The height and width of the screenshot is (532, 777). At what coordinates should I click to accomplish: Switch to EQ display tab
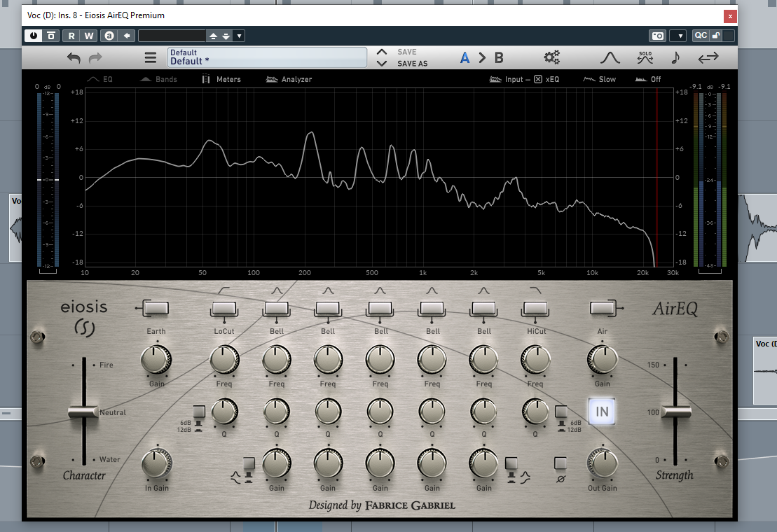100,79
